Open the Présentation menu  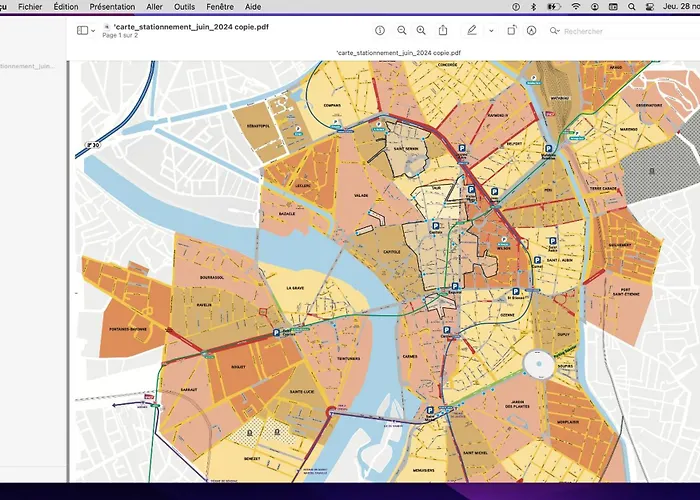[x=112, y=6]
